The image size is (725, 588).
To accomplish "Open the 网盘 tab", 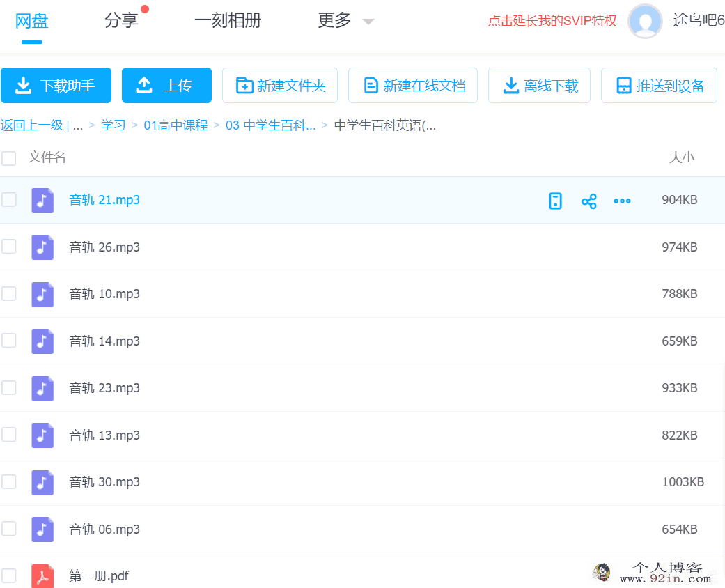I will (31, 21).
